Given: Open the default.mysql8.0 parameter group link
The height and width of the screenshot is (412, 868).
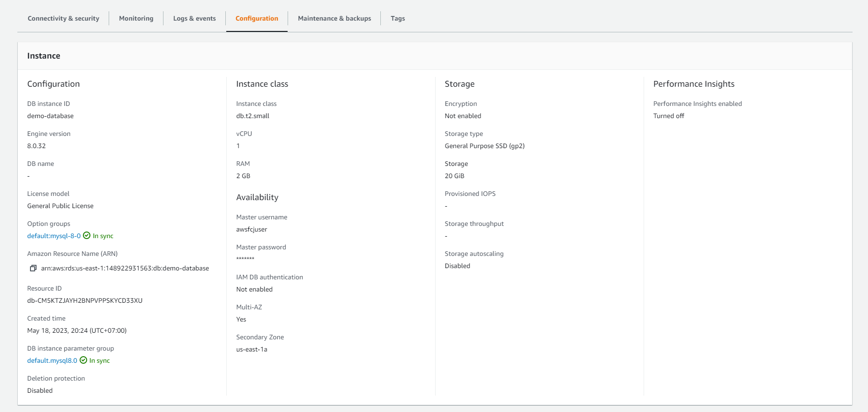Looking at the screenshot, I should point(52,360).
